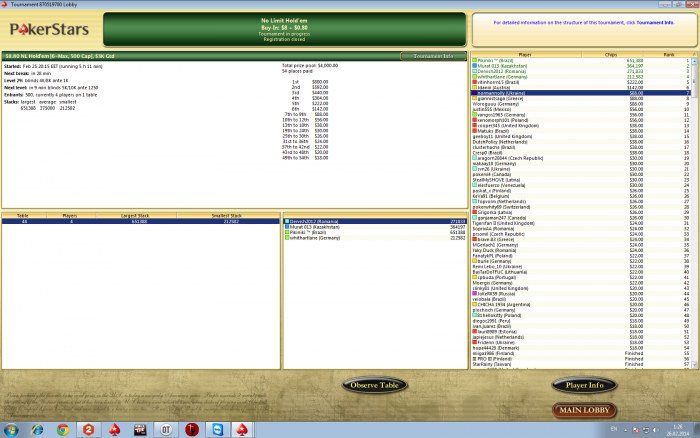Open Windows Start menu
Screen dimensions: 700x438
[11, 430]
